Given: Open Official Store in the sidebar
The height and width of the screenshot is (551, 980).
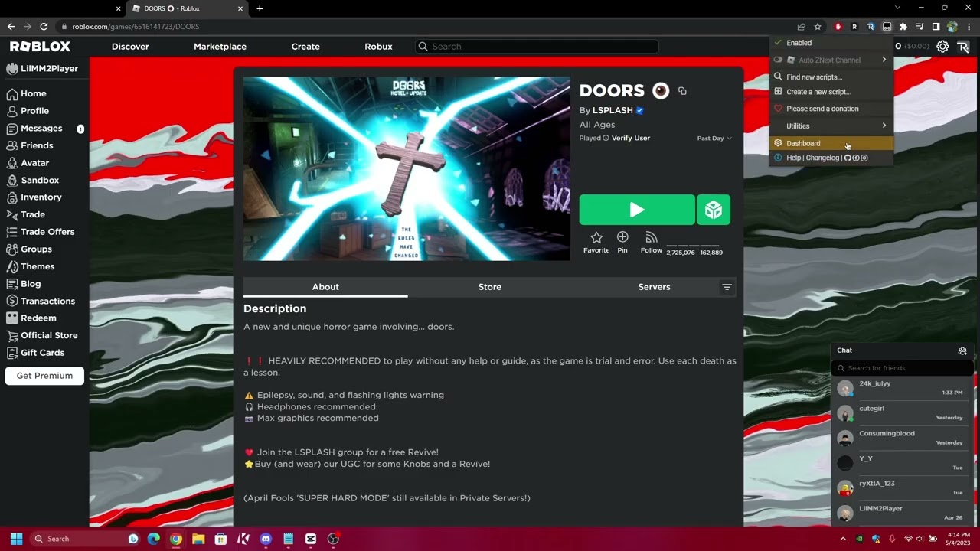Looking at the screenshot, I should pyautogui.click(x=41, y=335).
